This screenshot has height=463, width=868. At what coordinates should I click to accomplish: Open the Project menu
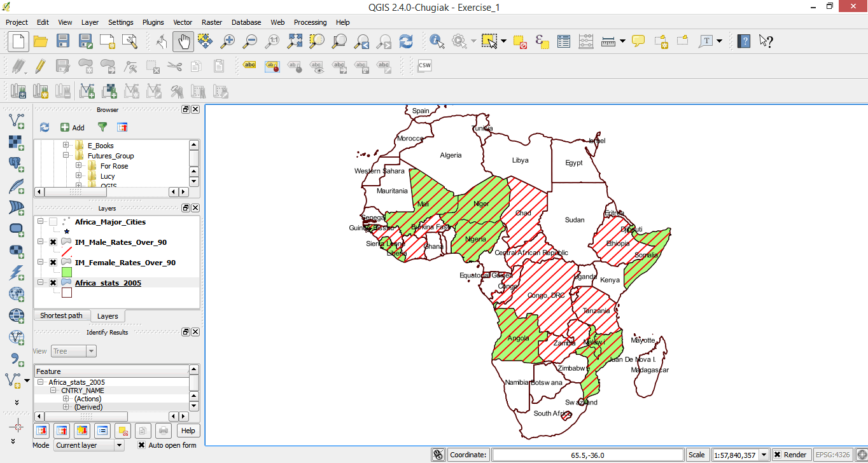click(17, 22)
